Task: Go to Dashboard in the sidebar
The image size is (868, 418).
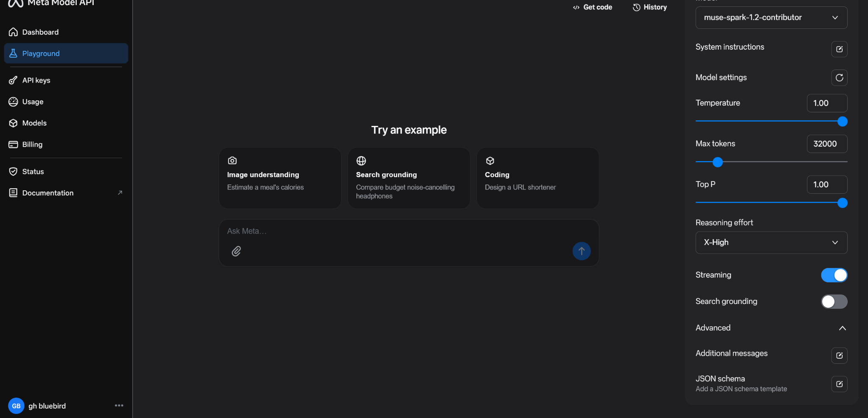Action: point(66,32)
